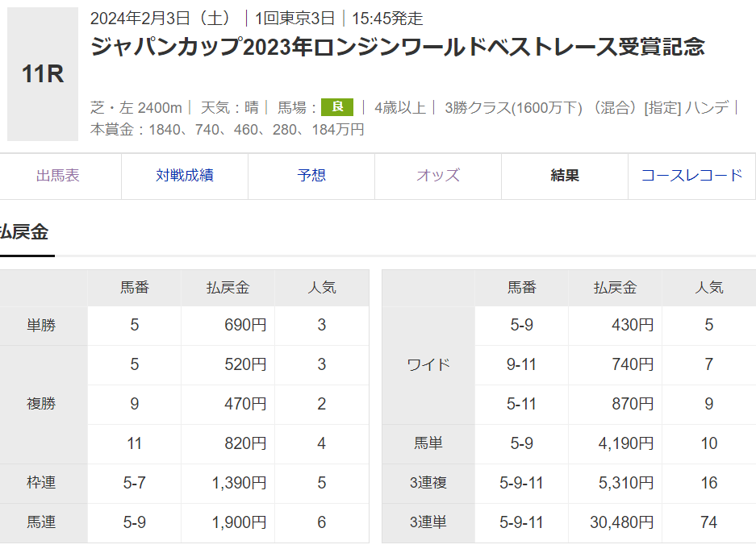The image size is (756, 553).
Task: Select the 複勝 row label
Action: [x=41, y=405]
